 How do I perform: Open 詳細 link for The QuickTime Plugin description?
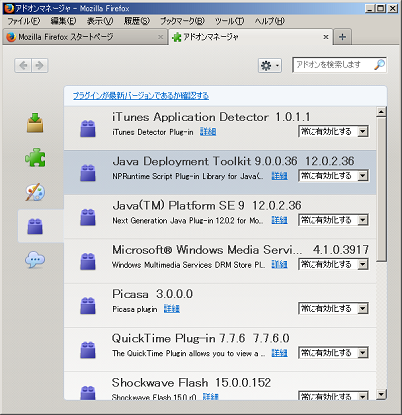tap(279, 353)
